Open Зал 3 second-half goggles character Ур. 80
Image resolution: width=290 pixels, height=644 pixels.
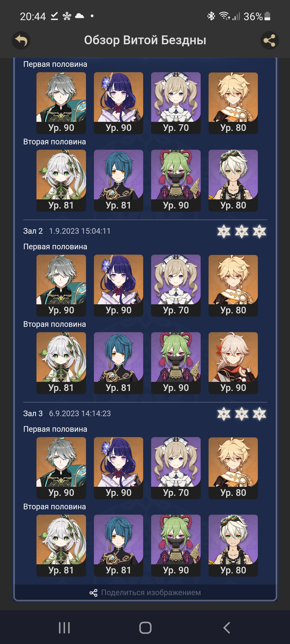233,546
